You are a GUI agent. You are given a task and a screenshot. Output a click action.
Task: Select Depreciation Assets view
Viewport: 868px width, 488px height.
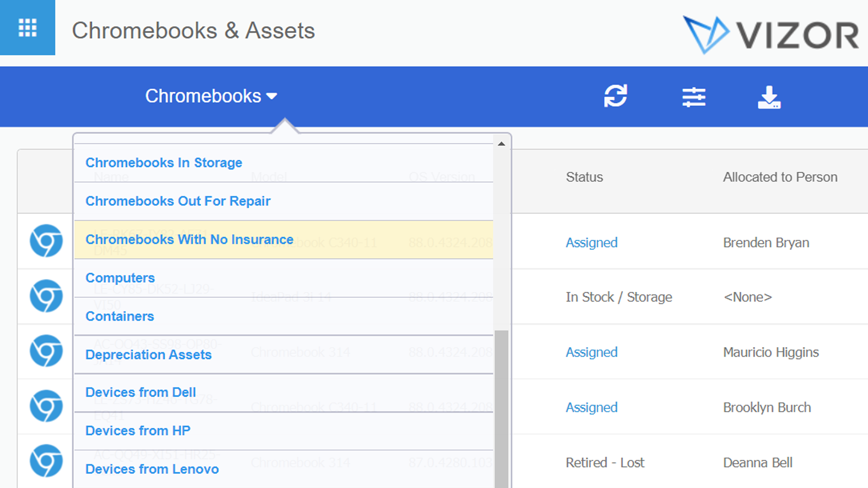tap(283, 355)
